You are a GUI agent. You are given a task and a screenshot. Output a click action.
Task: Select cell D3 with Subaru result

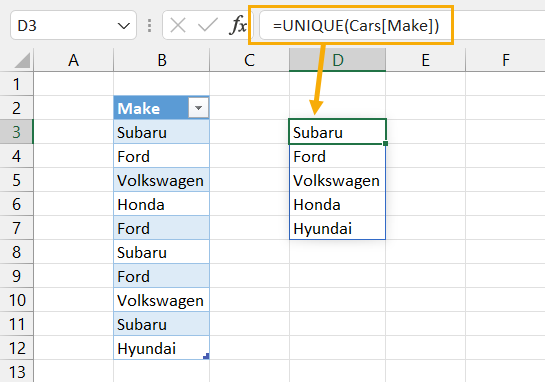(337, 132)
